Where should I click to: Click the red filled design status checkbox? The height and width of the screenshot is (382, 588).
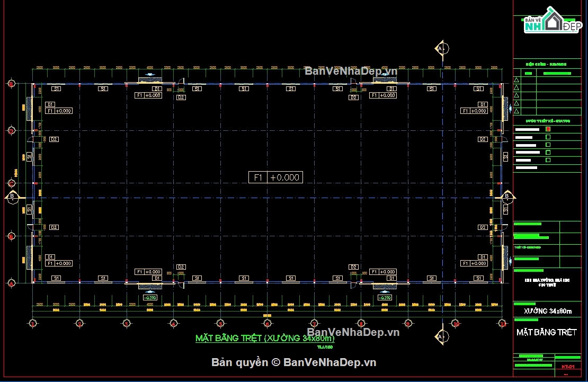pyautogui.click(x=548, y=129)
